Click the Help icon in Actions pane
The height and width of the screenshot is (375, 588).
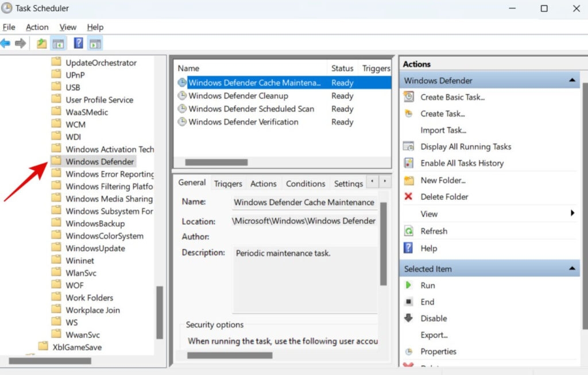coord(408,248)
